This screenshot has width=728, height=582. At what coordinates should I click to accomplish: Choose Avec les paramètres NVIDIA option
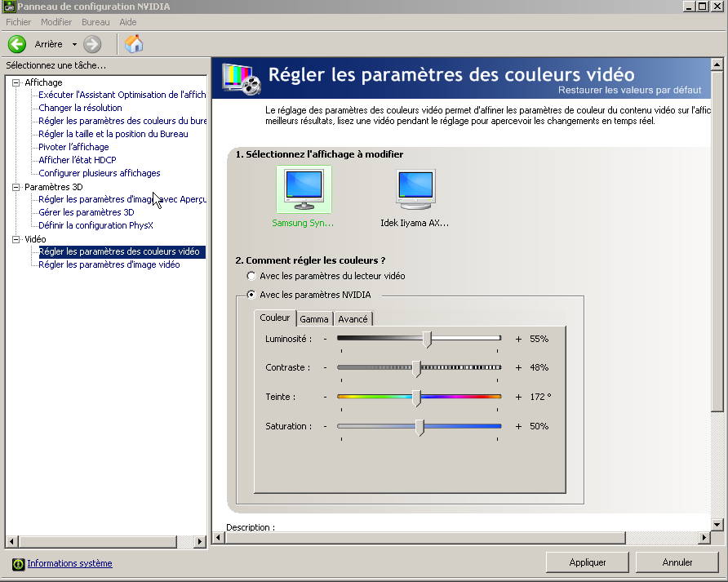point(251,295)
